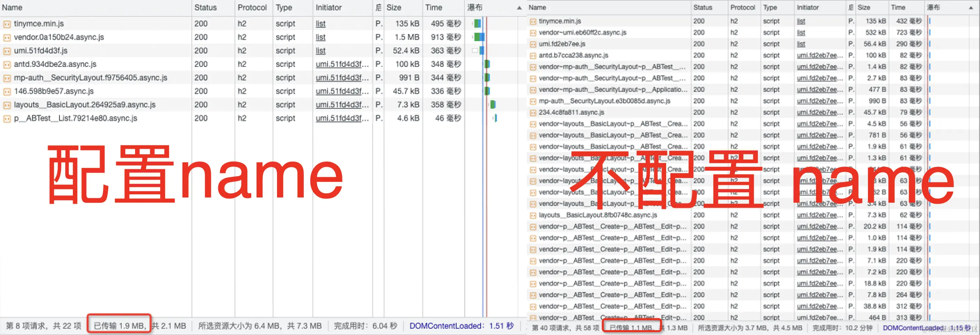Open initiator link in 234.4c8fa811.async.js row
The image size is (980, 335).
point(820,112)
